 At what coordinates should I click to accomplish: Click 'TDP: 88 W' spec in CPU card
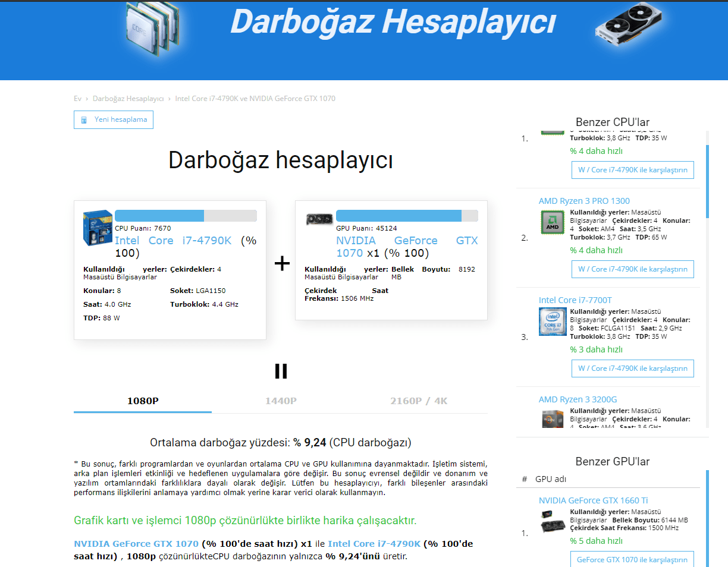click(102, 318)
